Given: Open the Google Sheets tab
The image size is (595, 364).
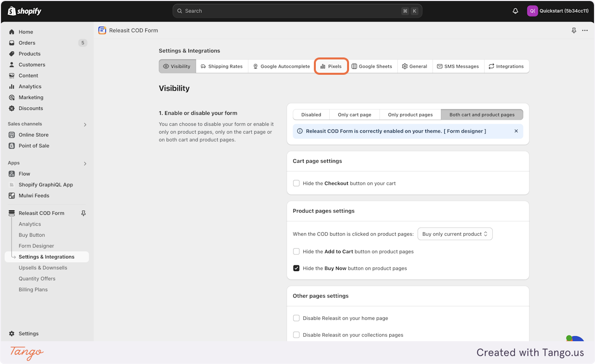Looking at the screenshot, I should tap(372, 66).
